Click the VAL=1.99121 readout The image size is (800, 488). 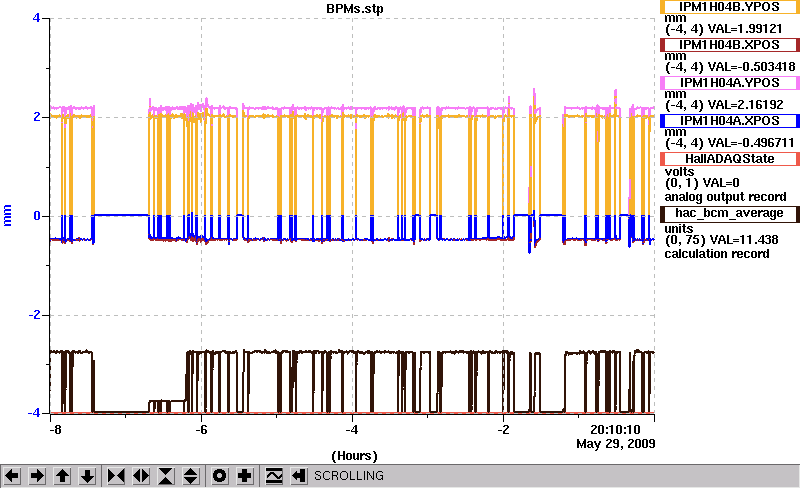coord(745,29)
